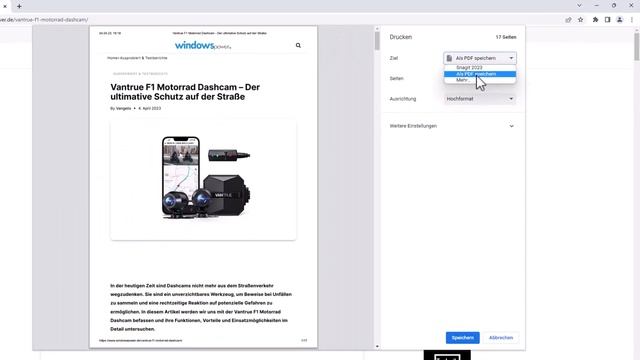Open the tab search chevron in title bar
Screen dimensions: 640x360
tap(579, 6)
